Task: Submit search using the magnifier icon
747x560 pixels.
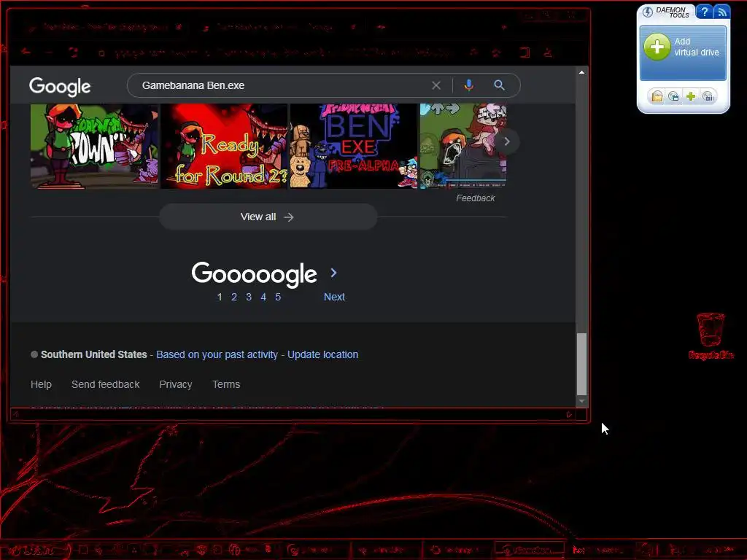Action: coord(499,85)
